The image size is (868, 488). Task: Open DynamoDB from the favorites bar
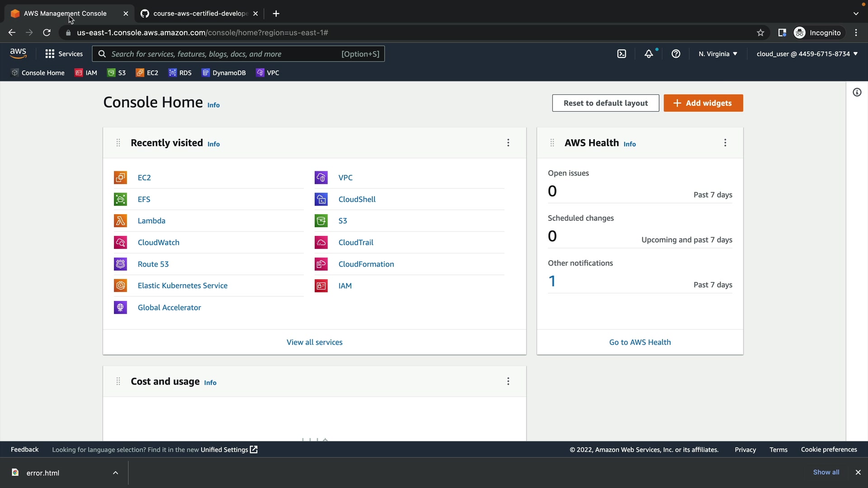pyautogui.click(x=224, y=73)
